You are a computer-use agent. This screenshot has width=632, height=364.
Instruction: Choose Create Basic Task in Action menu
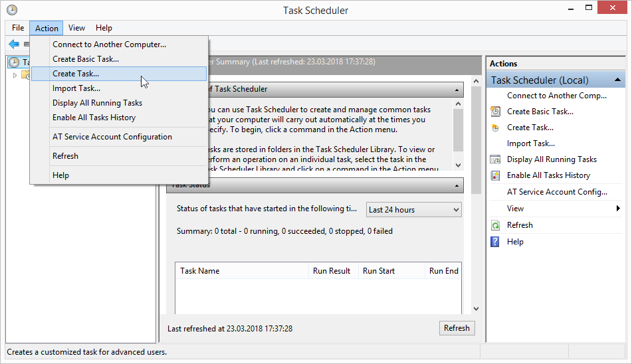point(119,59)
